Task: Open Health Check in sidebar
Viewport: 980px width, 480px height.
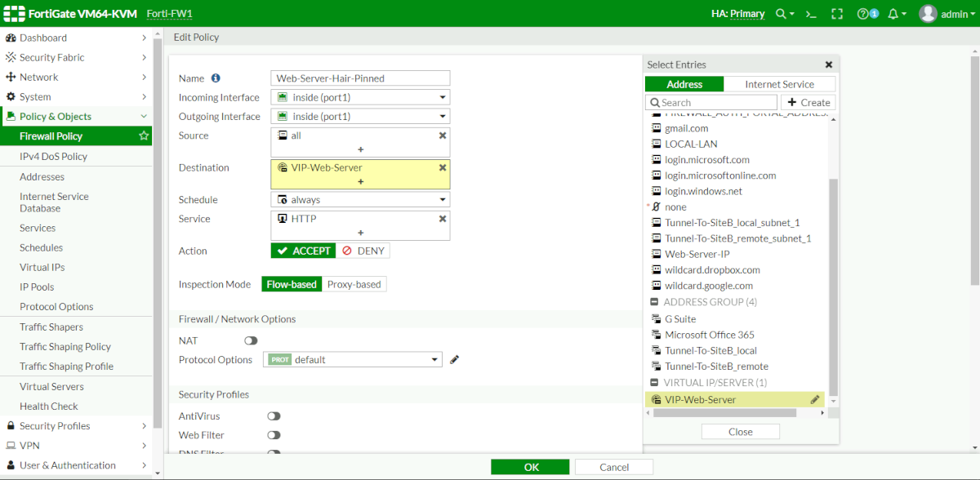Action: click(49, 406)
